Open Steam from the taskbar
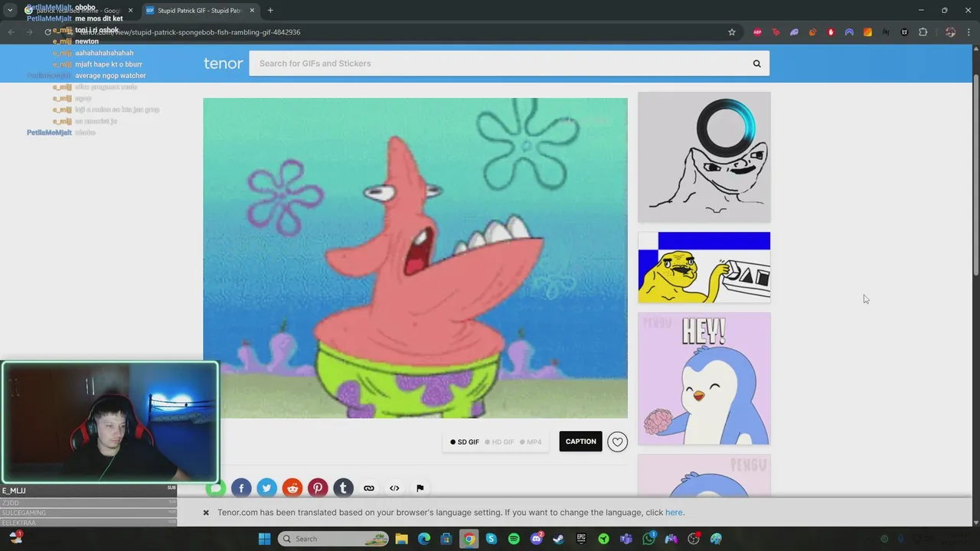Viewport: 980px width, 551px height. coord(559,539)
